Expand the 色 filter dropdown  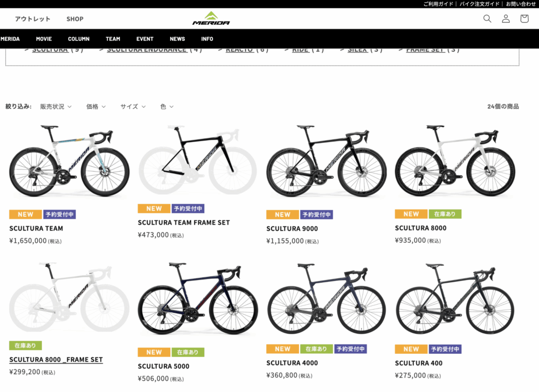[x=167, y=107]
